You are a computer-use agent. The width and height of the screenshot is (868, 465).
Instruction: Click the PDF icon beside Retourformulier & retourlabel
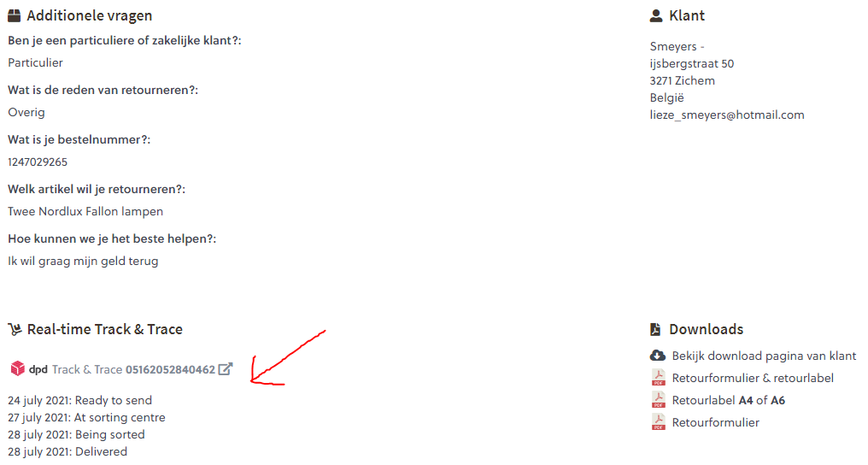click(658, 378)
